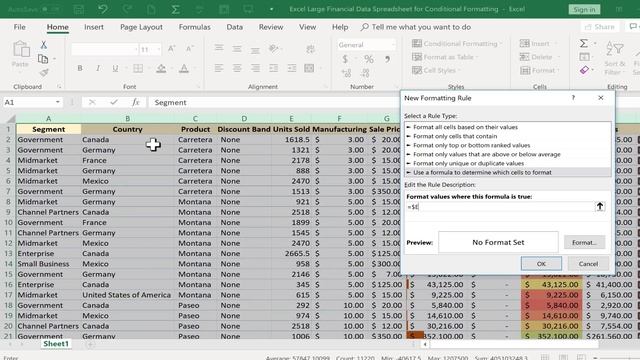Click the Insert Function fx icon
640x360 pixels.
pyautogui.click(x=136, y=102)
